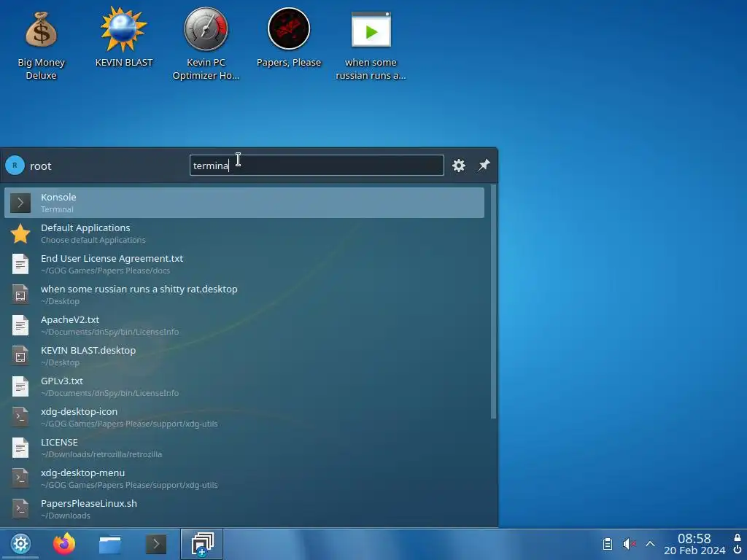The image size is (747, 560).
Task: Click the star icon of Default Applications
Action: click(20, 234)
